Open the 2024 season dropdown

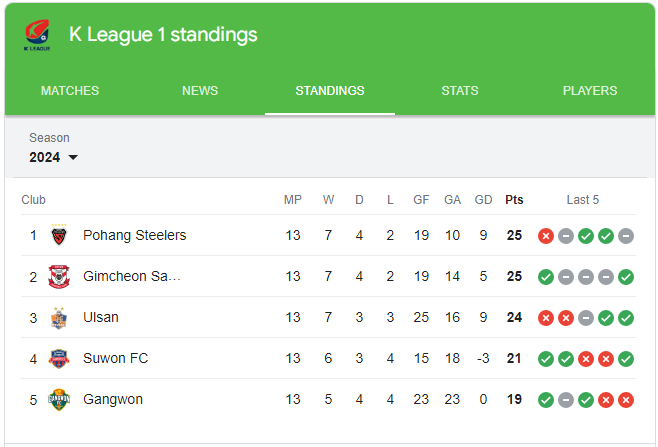53,157
